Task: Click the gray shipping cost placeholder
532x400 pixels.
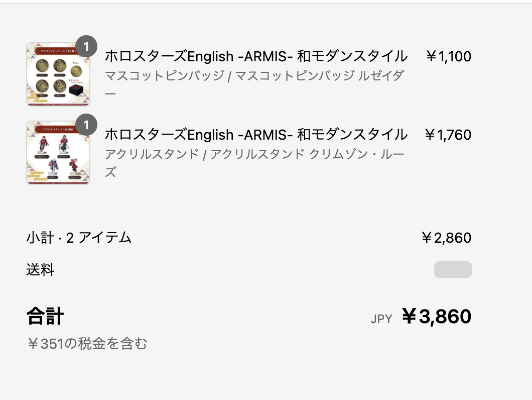Action: 453,269
